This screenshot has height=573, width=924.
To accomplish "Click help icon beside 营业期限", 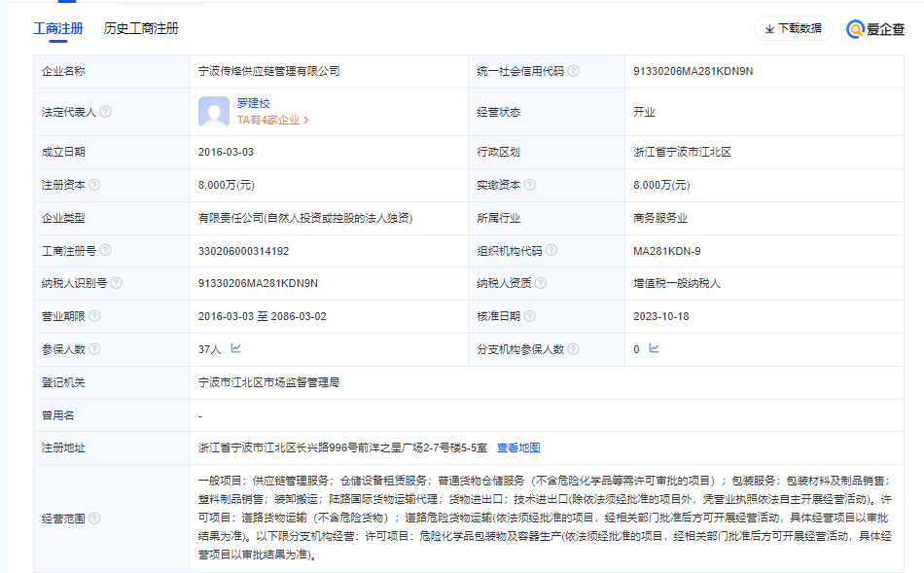I will click(x=94, y=316).
